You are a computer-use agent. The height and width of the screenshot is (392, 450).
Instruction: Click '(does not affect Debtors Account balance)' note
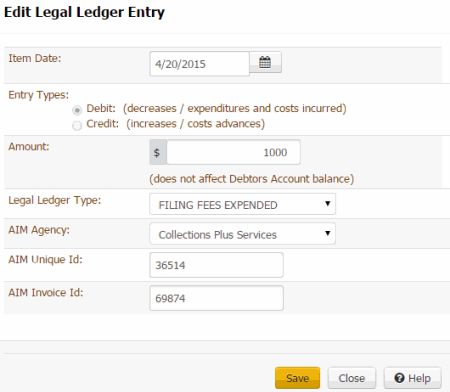[252, 179]
